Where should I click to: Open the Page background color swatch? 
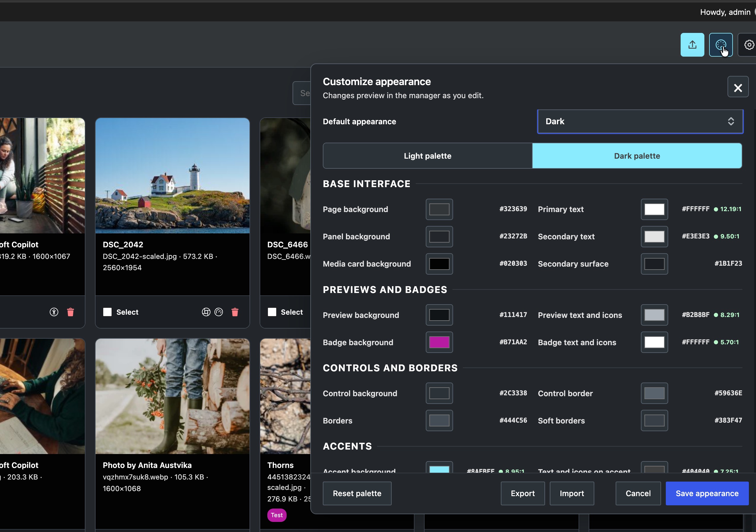coord(439,209)
